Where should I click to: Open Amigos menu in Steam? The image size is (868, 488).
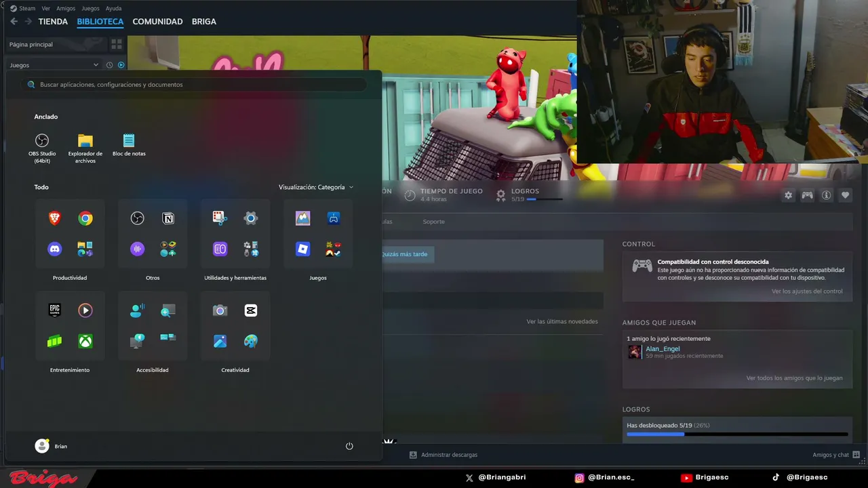66,8
